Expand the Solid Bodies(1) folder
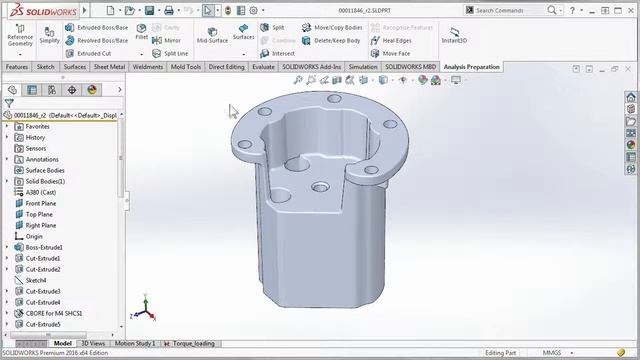The width and height of the screenshot is (640, 360). click(x=7, y=181)
